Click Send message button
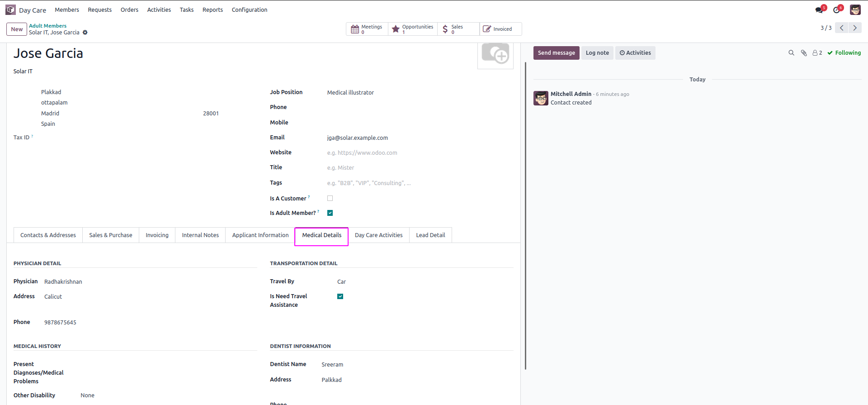The width and height of the screenshot is (868, 405). tap(557, 53)
